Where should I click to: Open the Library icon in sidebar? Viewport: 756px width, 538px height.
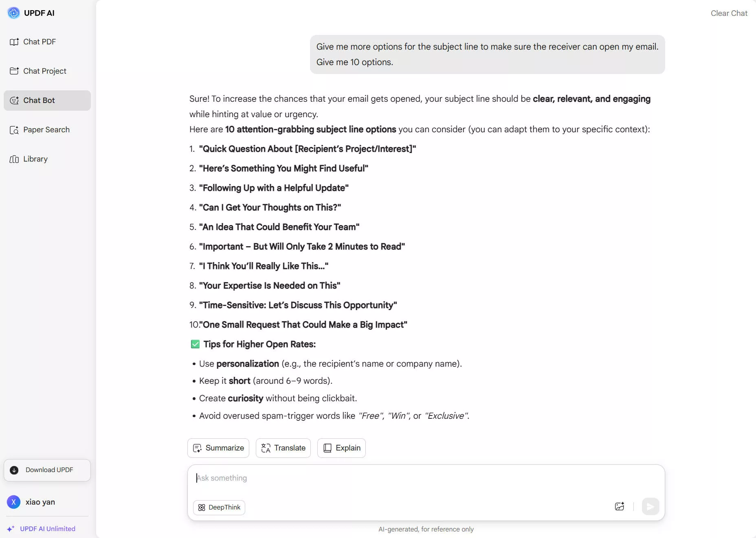click(x=14, y=159)
